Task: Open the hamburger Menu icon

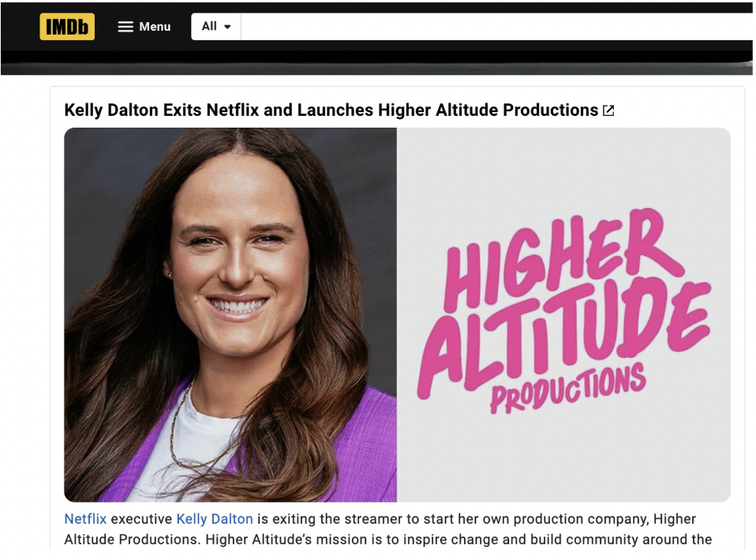Action: (125, 27)
